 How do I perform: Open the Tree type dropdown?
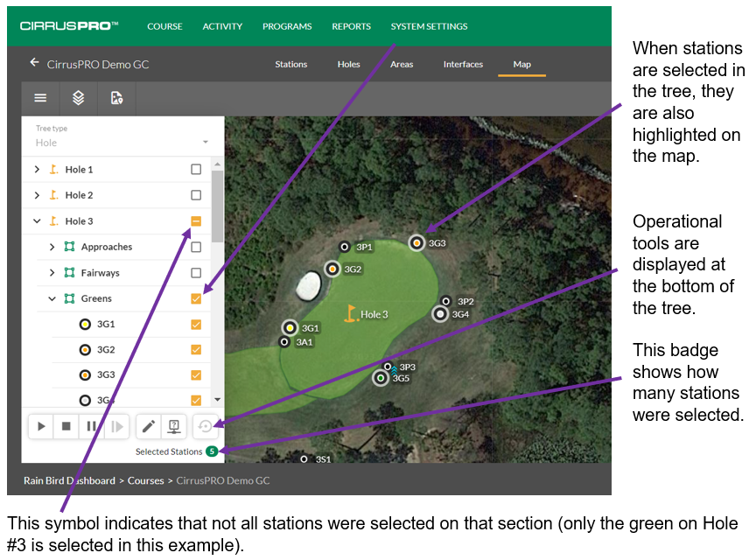(x=122, y=143)
